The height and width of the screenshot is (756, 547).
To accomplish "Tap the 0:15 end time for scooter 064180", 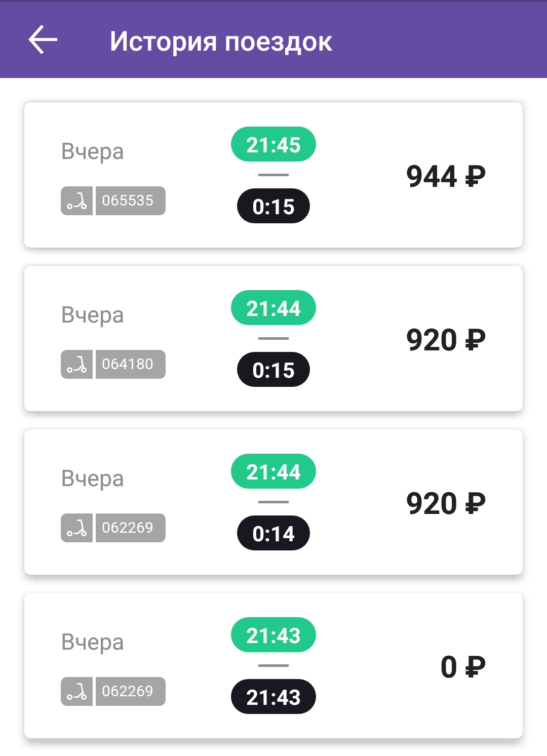I will (273, 370).
